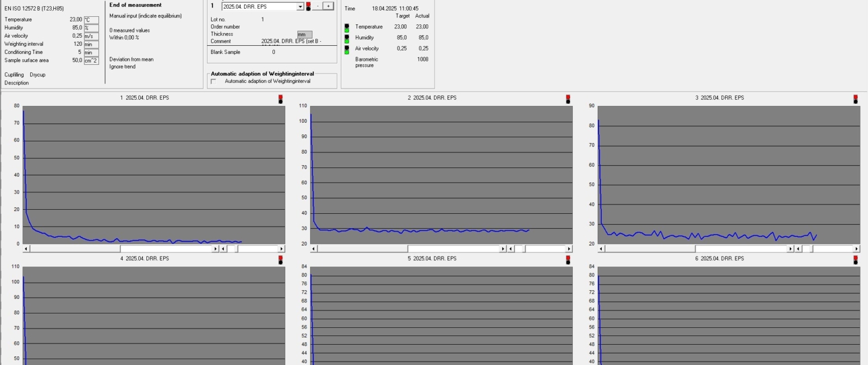Click the Air velocity traffic light indicator
Viewport: 868px width, 365px height.
point(347,49)
